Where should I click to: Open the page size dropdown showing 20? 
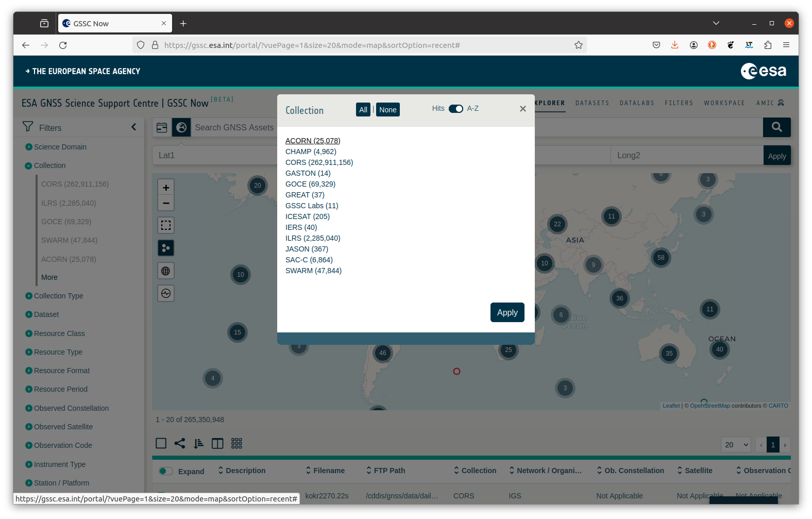pyautogui.click(x=736, y=445)
